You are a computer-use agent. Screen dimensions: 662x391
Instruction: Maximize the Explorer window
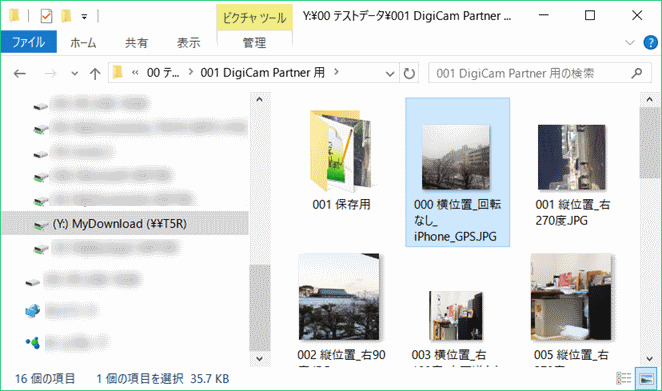pyautogui.click(x=590, y=16)
